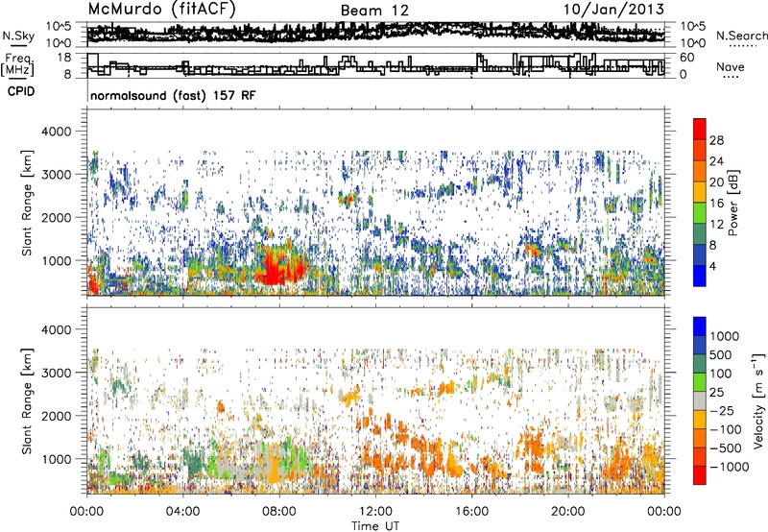
Task: Click the '20:00' time axis tick label
Action: coord(567,512)
